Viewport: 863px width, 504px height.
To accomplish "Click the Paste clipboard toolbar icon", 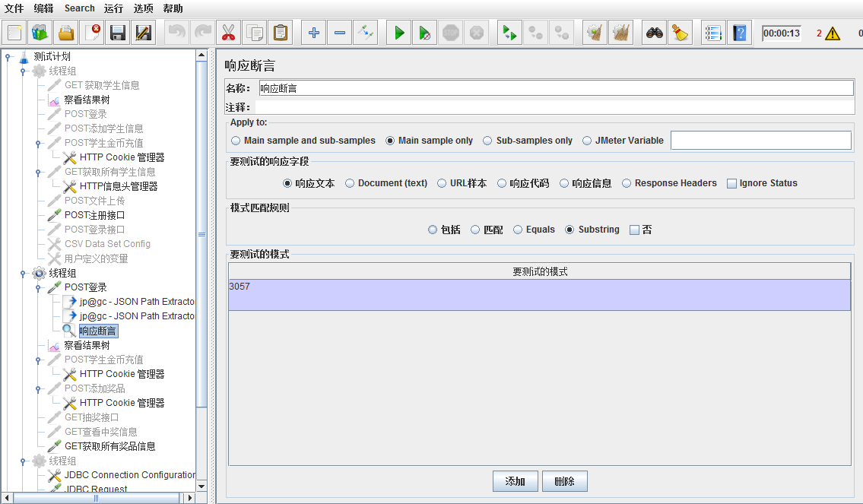I will 281,33.
